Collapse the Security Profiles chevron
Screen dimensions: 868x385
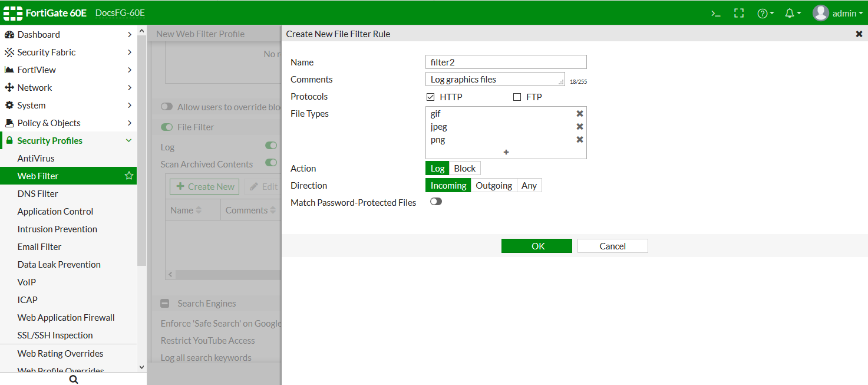[x=129, y=141]
